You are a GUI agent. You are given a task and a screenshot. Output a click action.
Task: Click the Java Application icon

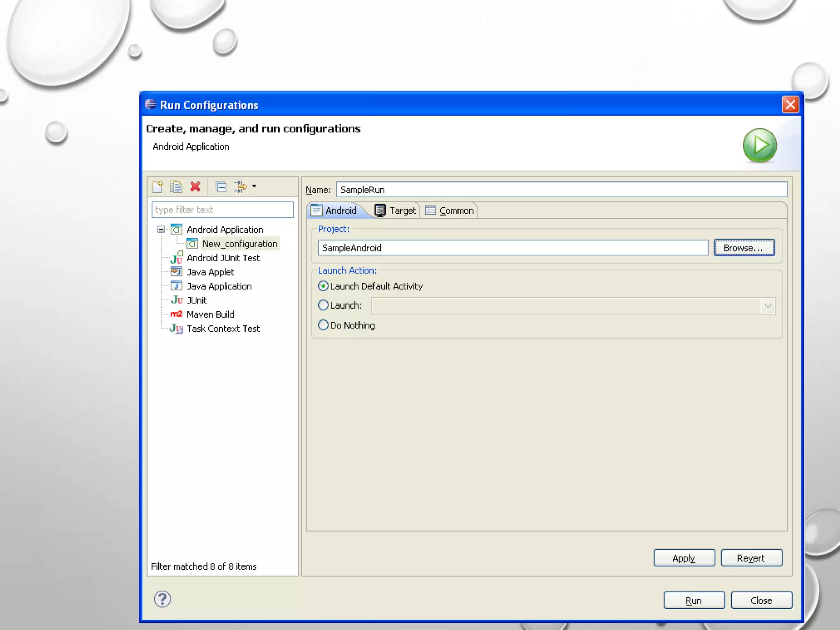(x=176, y=286)
